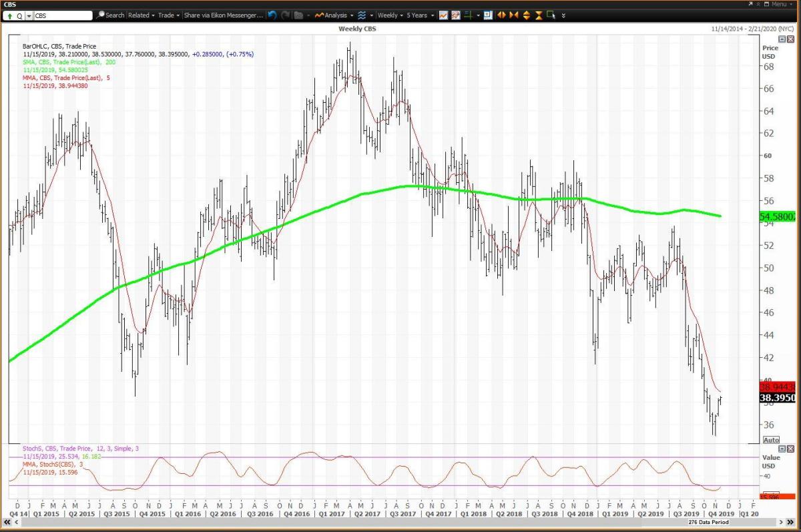
Task: Click the vertical expand orange arrows icon
Action: [526, 15]
